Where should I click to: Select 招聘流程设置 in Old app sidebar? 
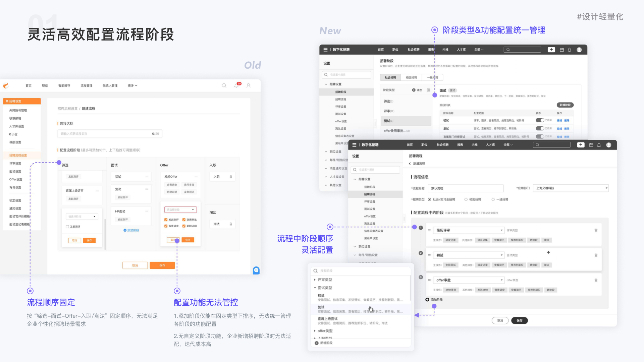click(x=22, y=156)
